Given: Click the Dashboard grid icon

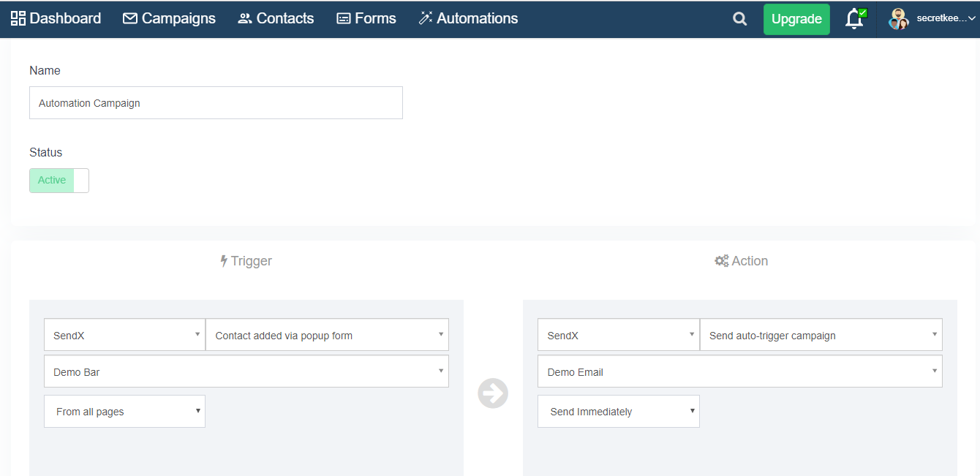Looking at the screenshot, I should pos(18,18).
